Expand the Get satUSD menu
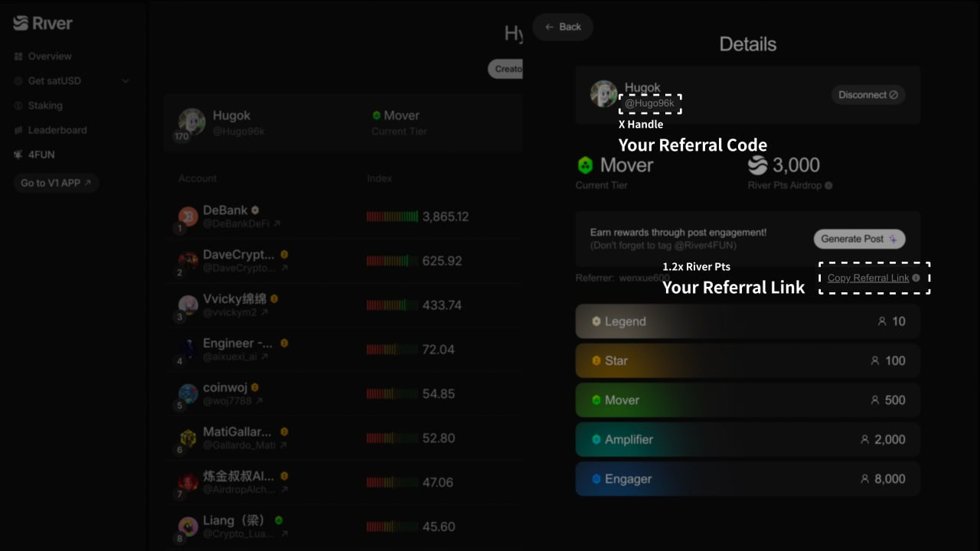Screen dimensions: 980x551 coord(72,81)
